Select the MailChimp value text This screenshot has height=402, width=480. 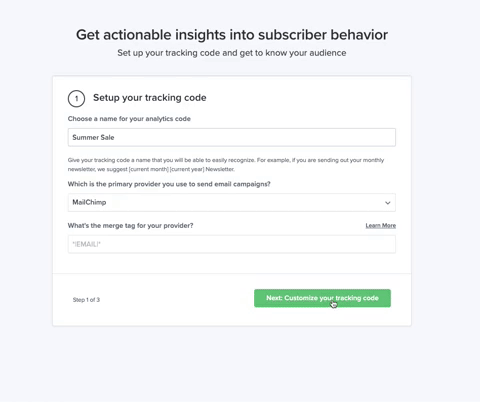(89, 202)
